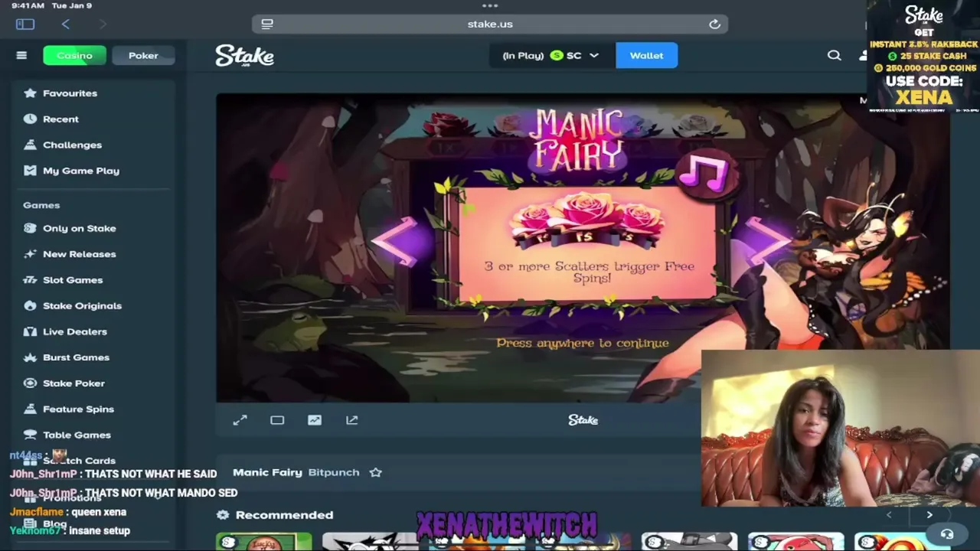Click the Stake Poker chip icon
This screenshot has width=980, height=551.
(30, 383)
